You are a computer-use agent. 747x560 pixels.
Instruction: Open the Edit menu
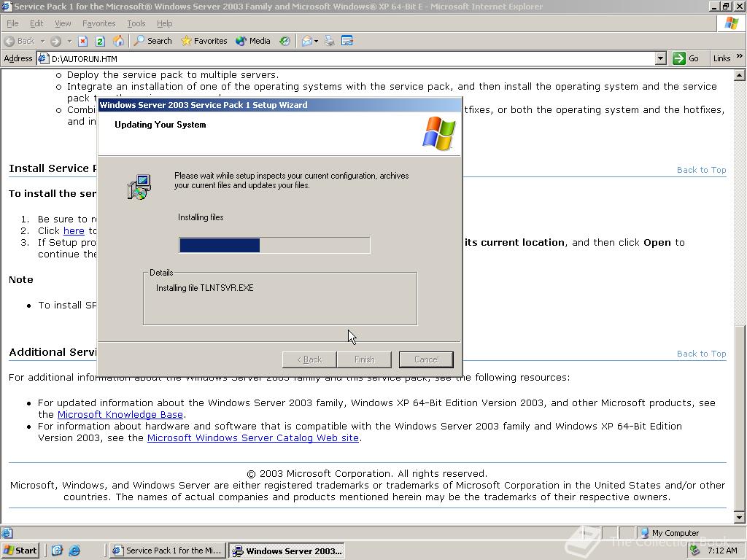(x=36, y=23)
